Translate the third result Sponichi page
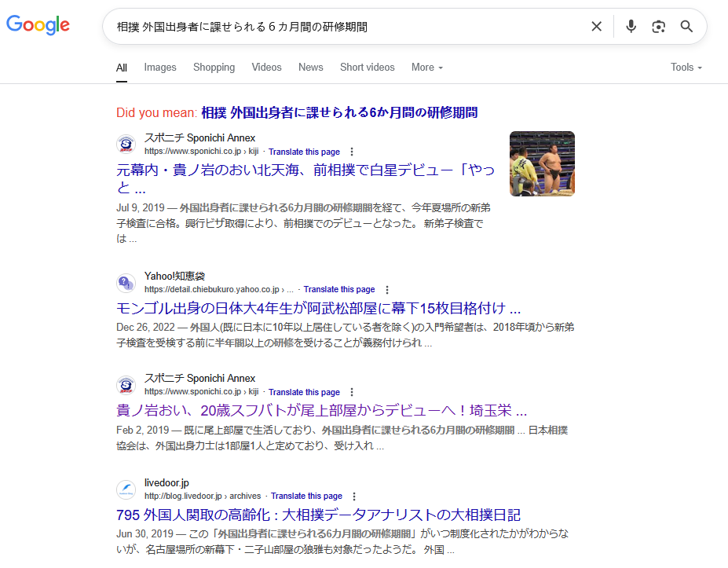This screenshot has height=568, width=728. [x=304, y=392]
